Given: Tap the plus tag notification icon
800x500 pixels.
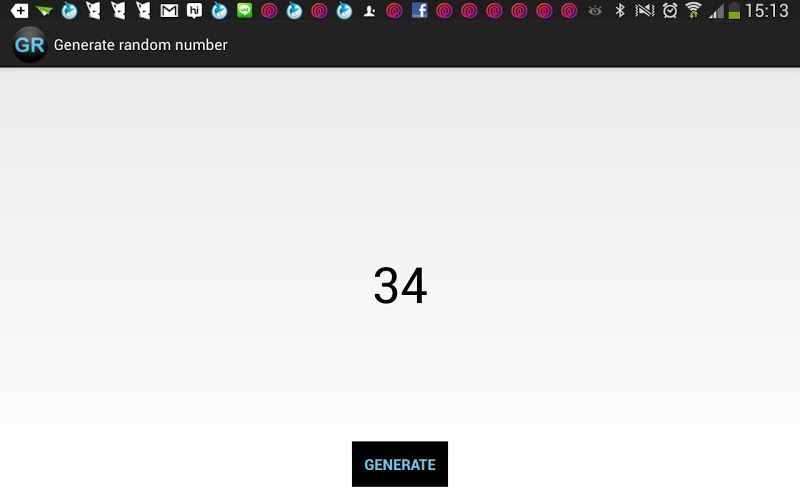Looking at the screenshot, I should click(x=19, y=10).
